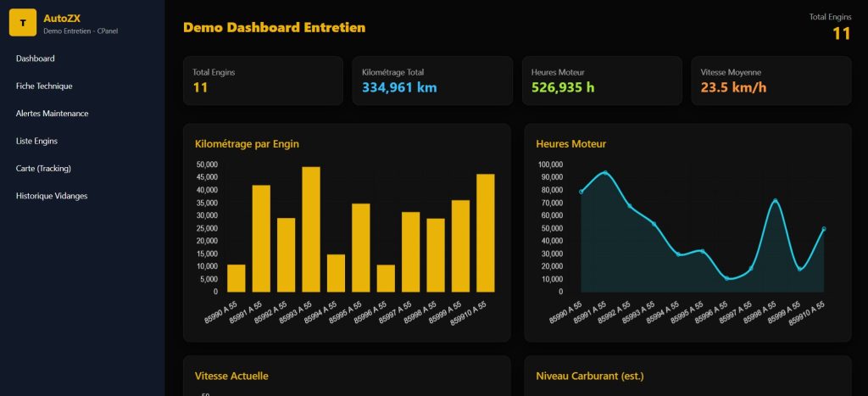868x396 pixels.
Task: Click the AutoZX brand title
Action: point(62,18)
